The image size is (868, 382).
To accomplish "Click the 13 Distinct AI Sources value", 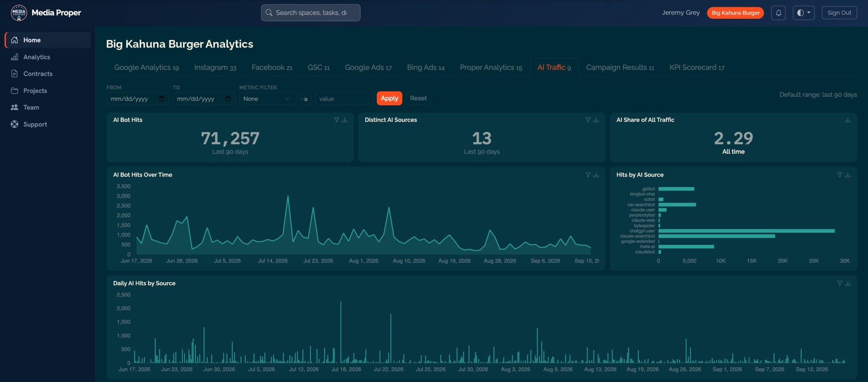I will click(x=482, y=138).
